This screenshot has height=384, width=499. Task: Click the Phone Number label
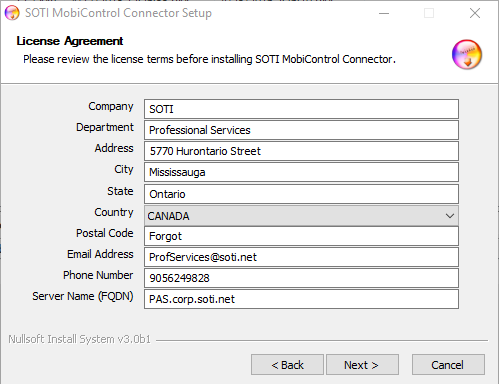[98, 275]
